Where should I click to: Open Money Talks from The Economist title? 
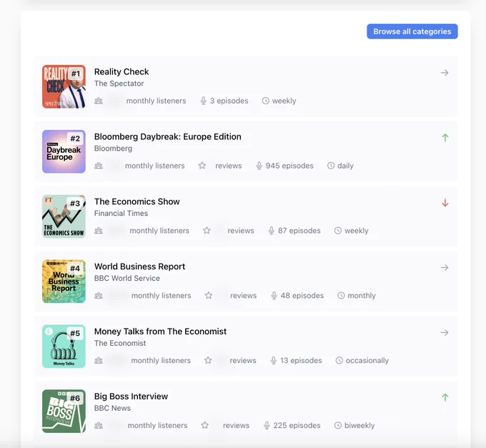tap(160, 332)
